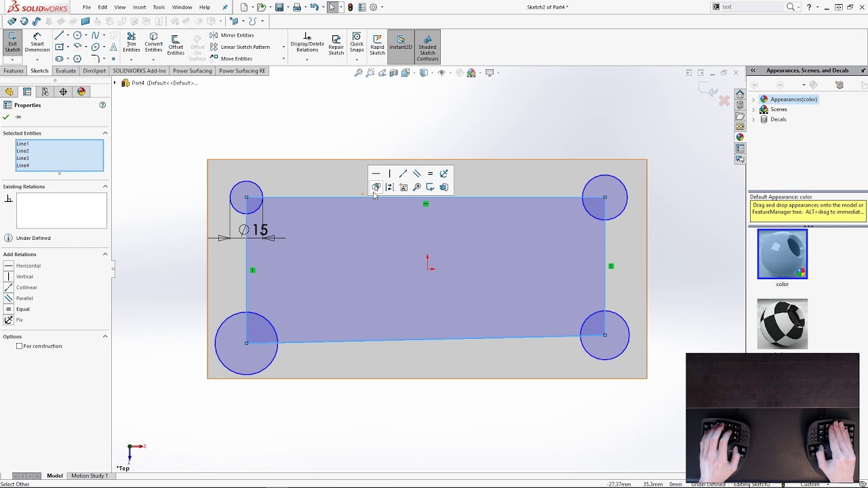Expand the Part4 feature tree flyout
Viewport: 868px width, 488px height.
pos(115,83)
